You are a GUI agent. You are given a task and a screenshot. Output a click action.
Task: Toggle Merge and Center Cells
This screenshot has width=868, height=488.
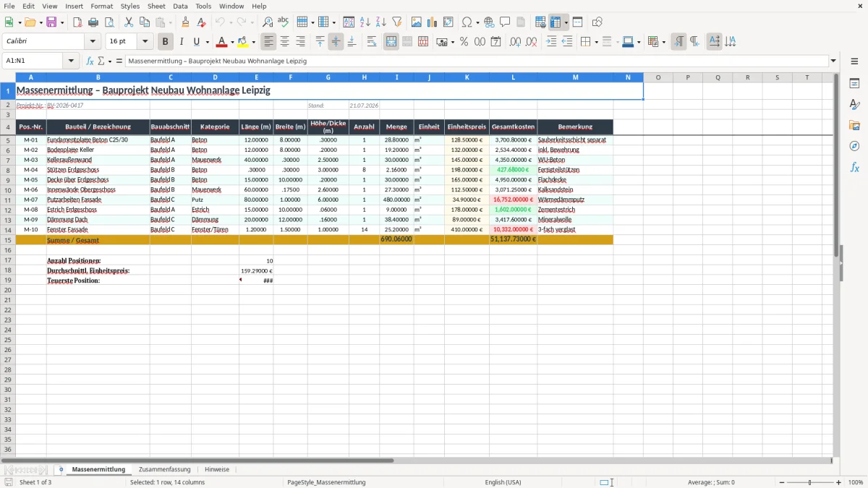click(x=391, y=42)
